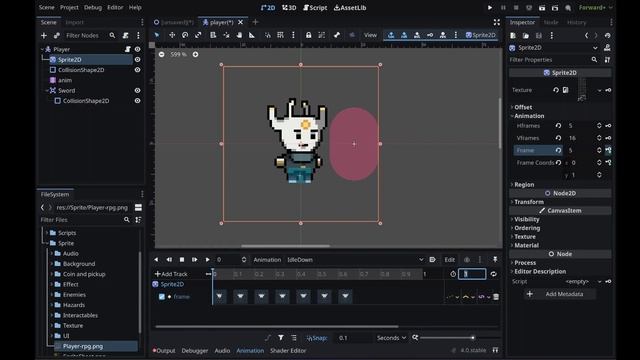This screenshot has width=640, height=360.
Task: Hide Sword's CollisionShape2D child node
Action: pyautogui.click(x=138, y=101)
